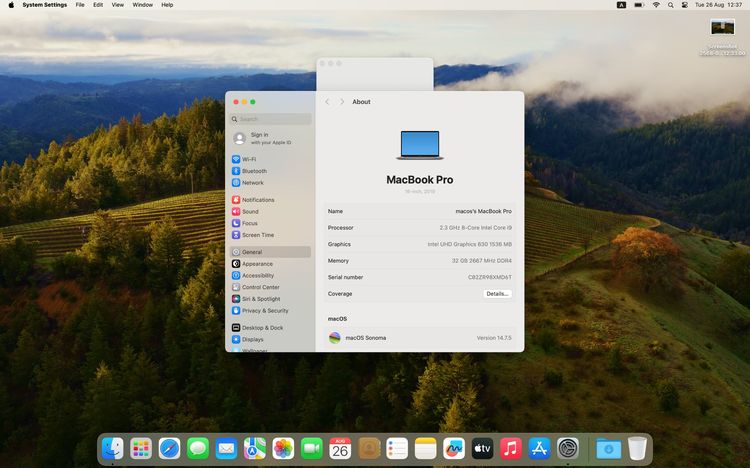This screenshot has width=750, height=468.
Task: Open Finder from the Dock
Action: click(x=113, y=449)
